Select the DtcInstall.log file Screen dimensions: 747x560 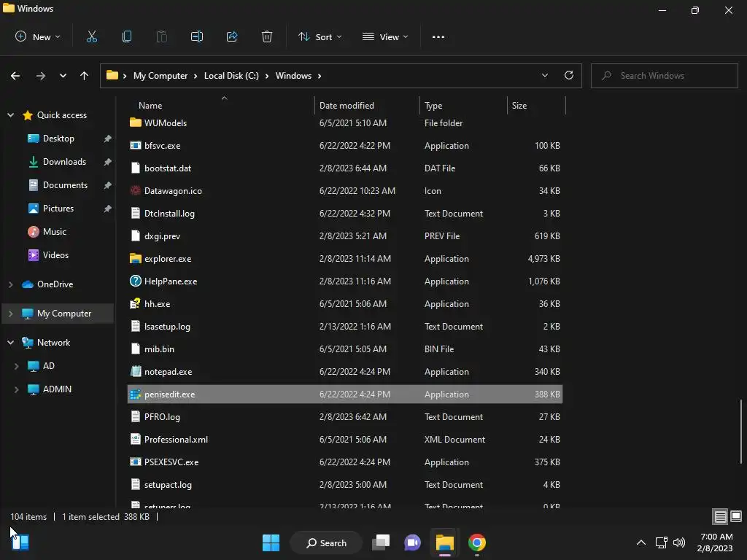point(345,214)
